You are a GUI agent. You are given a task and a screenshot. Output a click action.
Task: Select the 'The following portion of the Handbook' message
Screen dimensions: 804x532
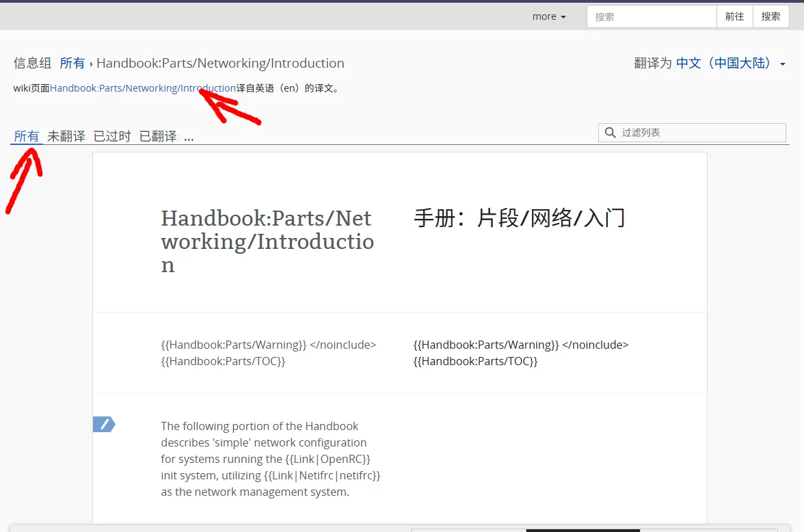point(271,459)
